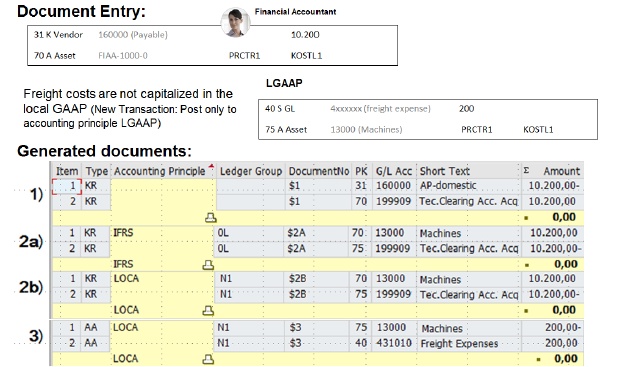Click the subtotal icon in the $2B LOCA total row
The height and width of the screenshot is (367, 632).
click(208, 311)
